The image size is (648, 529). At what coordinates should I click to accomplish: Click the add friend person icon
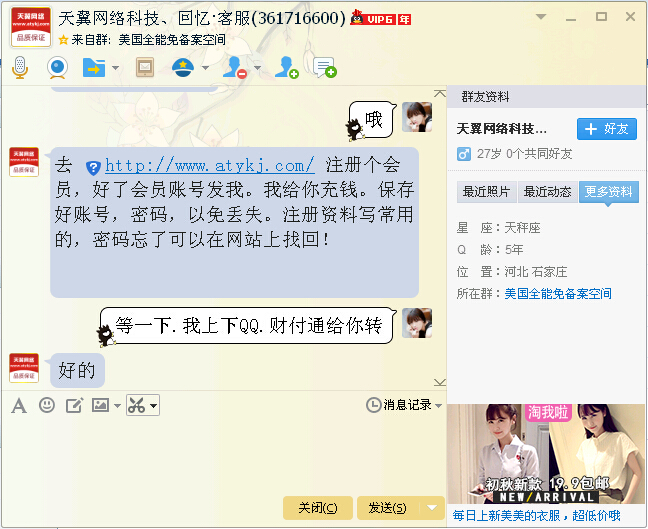click(x=287, y=67)
